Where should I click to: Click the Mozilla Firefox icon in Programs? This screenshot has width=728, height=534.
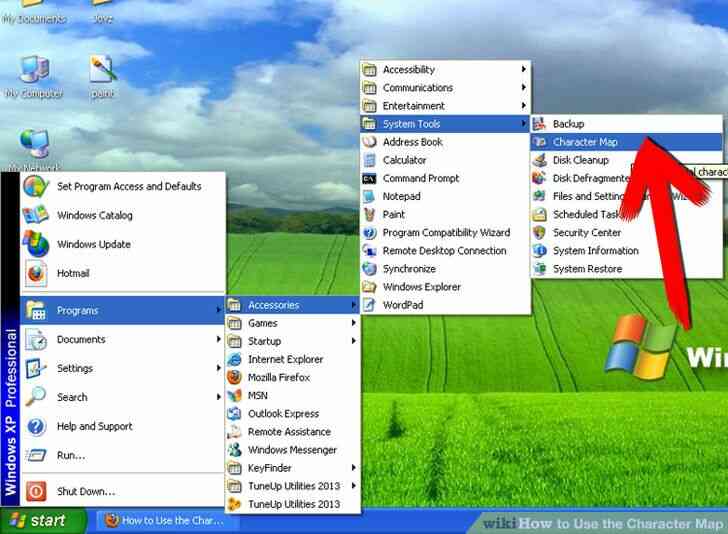point(234,377)
